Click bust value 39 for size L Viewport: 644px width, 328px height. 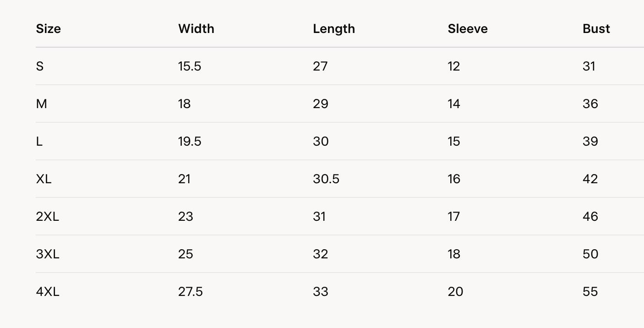(x=590, y=142)
